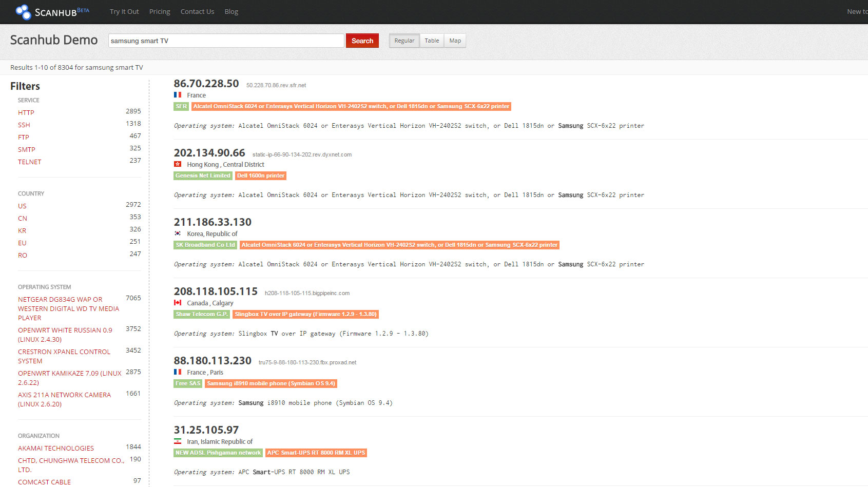Click the Slingbox TV over IP gateway tag

pos(306,314)
